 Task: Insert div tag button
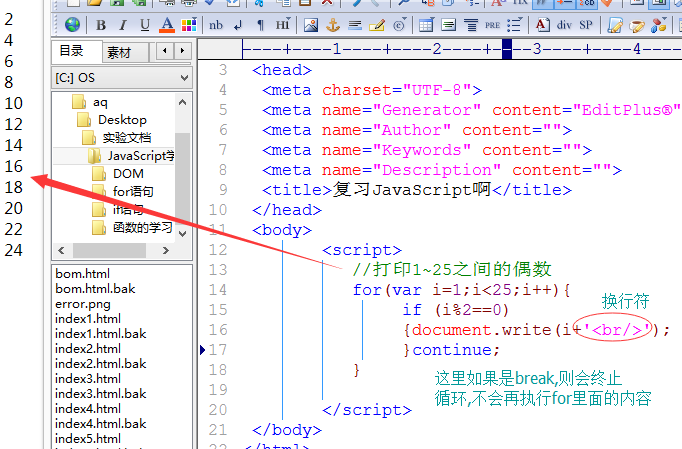click(564, 25)
